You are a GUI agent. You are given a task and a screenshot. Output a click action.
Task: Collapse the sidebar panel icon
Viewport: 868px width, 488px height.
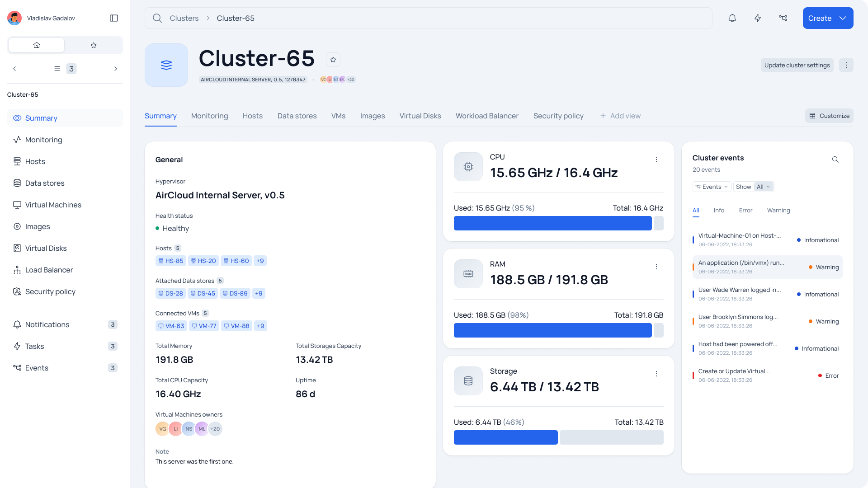pos(114,18)
